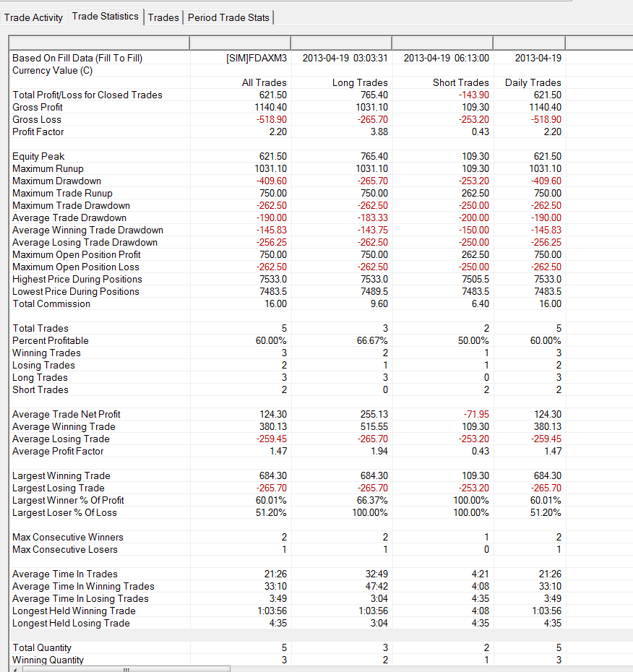Click the 66.37% largest winner value
This screenshot has width=633, height=672.
point(372,501)
